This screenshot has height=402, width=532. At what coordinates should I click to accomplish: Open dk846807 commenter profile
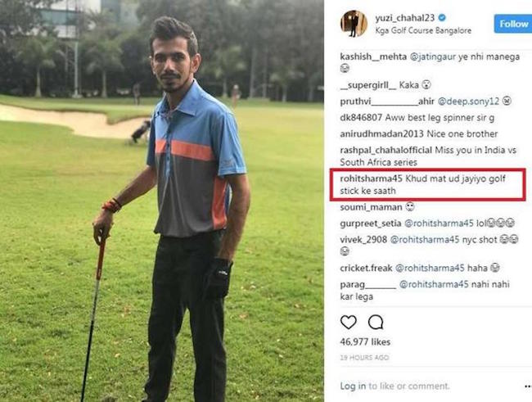tap(361, 118)
